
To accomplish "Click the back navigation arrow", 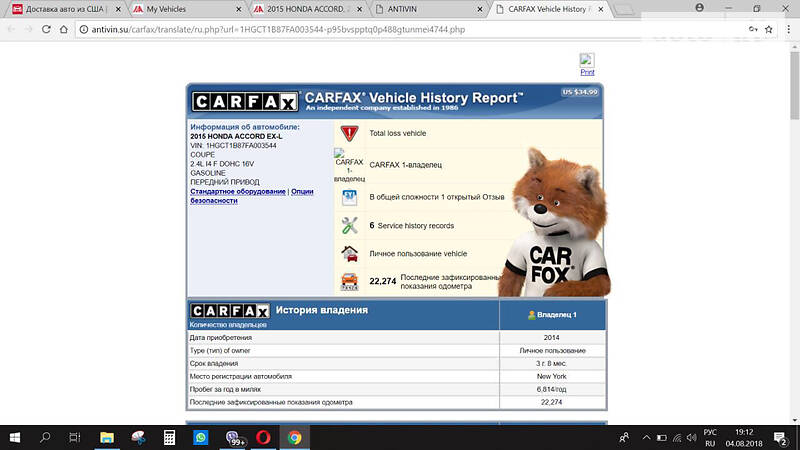I will click(11, 29).
